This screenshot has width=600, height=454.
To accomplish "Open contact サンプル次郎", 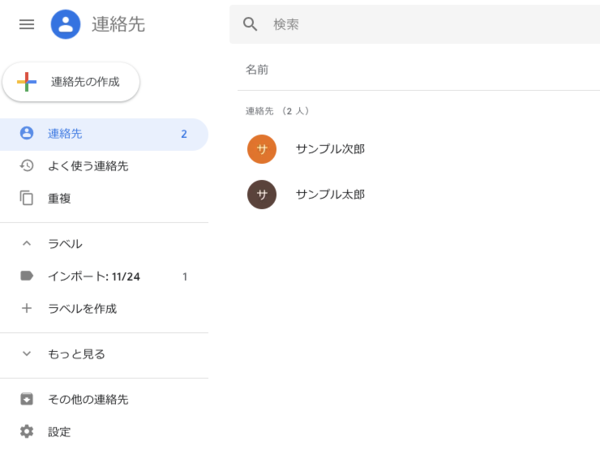I will 330,149.
